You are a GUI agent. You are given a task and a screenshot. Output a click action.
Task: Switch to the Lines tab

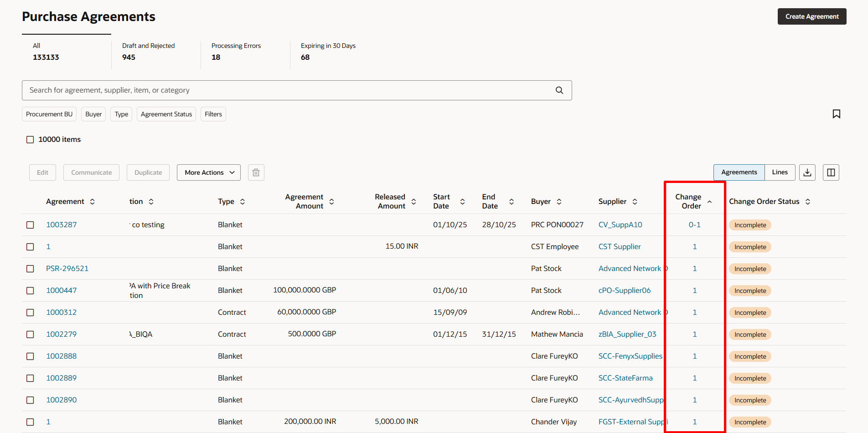[x=780, y=172]
